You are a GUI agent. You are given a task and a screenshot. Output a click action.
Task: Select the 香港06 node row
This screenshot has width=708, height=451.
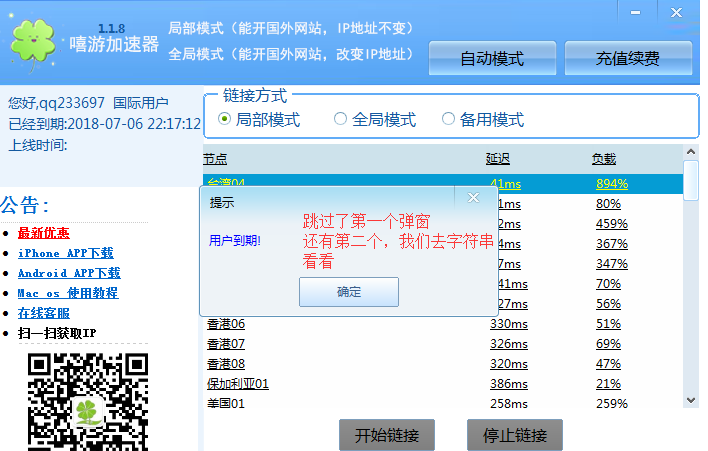tap(226, 324)
